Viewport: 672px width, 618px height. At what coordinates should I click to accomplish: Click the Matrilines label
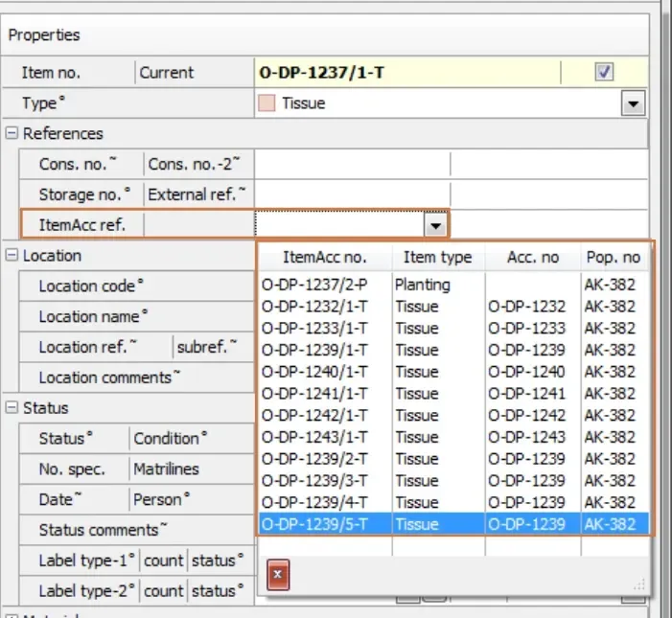[x=166, y=469]
